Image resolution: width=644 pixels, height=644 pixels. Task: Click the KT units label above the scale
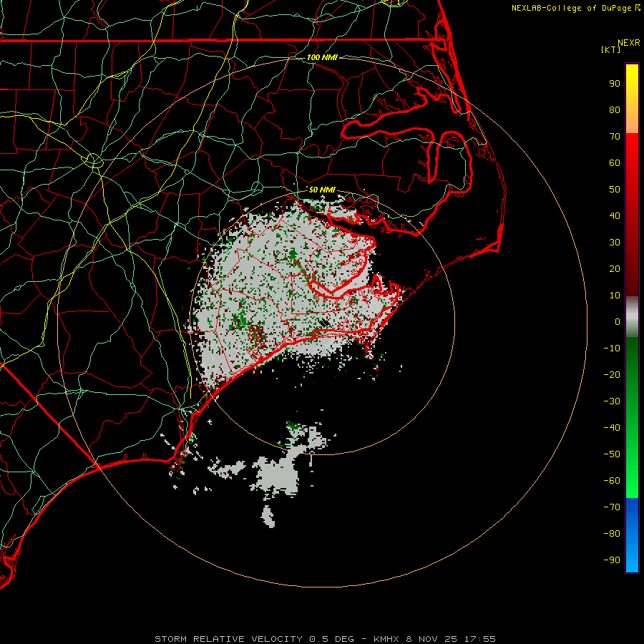click(611, 49)
